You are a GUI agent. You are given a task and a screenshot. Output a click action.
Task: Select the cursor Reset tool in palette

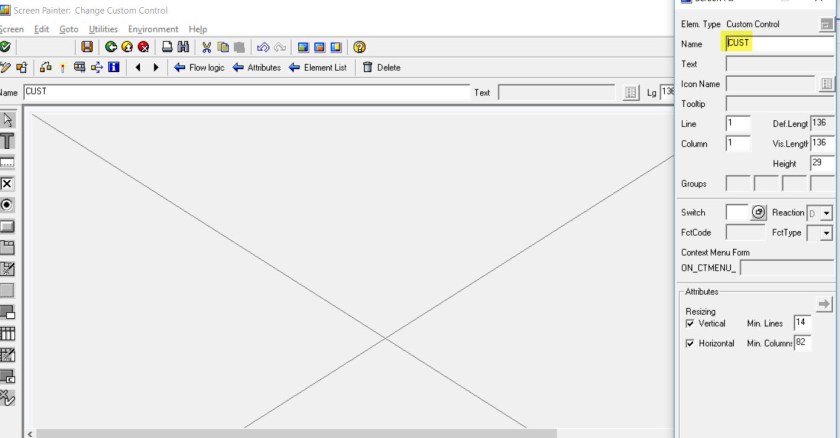[x=8, y=119]
